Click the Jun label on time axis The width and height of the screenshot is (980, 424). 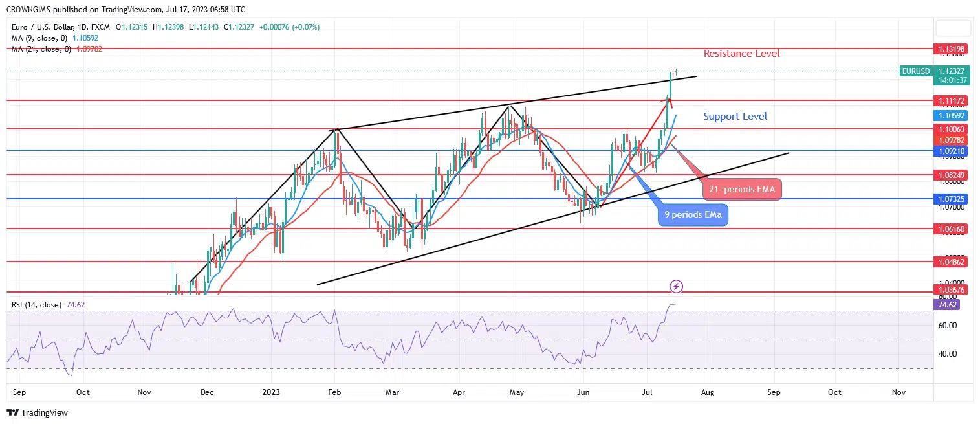pos(583,392)
